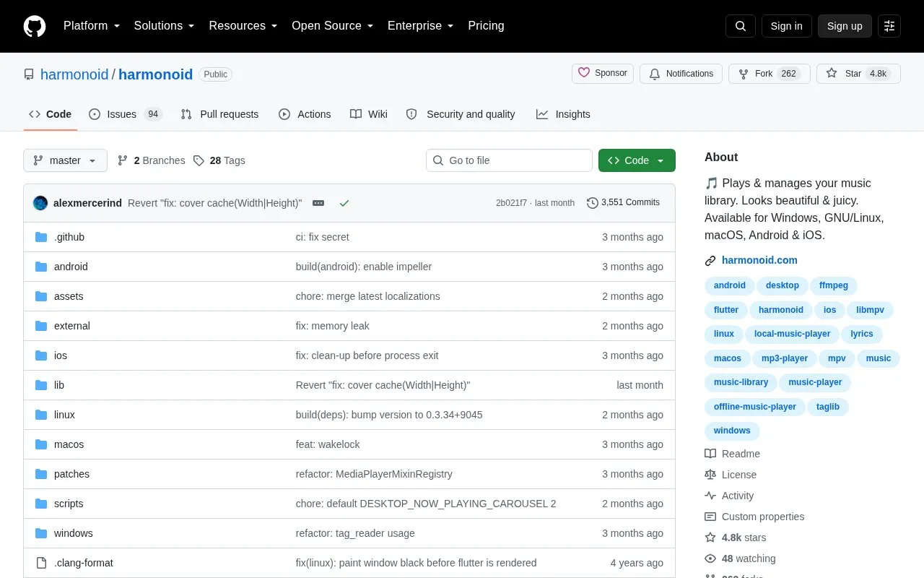Open the Insights tab
The image size is (924, 578).
point(563,114)
